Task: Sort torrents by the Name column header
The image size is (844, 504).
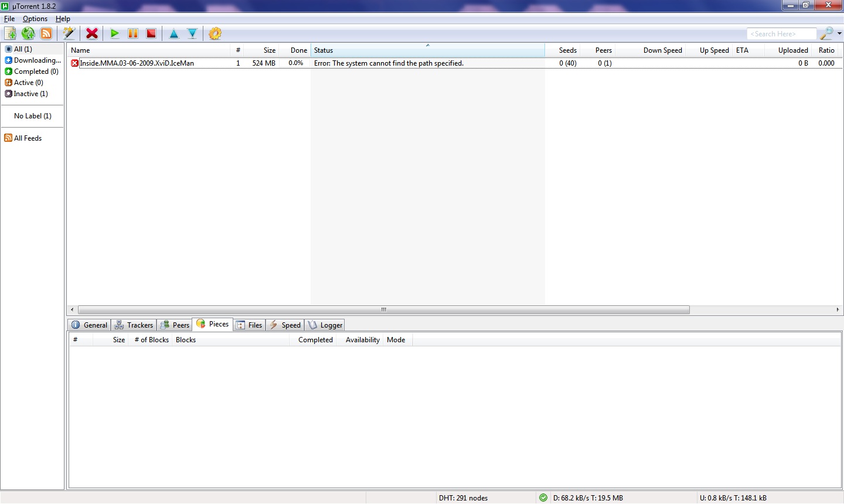Action: (x=149, y=50)
